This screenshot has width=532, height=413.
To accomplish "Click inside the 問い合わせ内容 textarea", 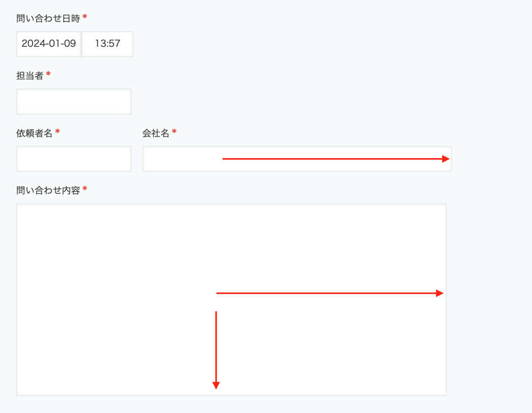I will pyautogui.click(x=113, y=254).
